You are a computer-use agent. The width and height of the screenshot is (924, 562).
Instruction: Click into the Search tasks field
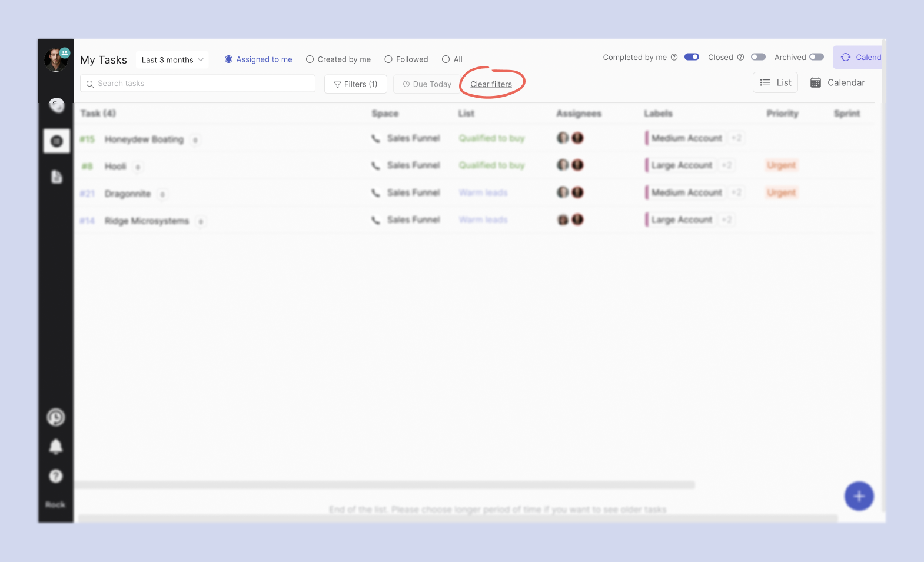click(198, 84)
